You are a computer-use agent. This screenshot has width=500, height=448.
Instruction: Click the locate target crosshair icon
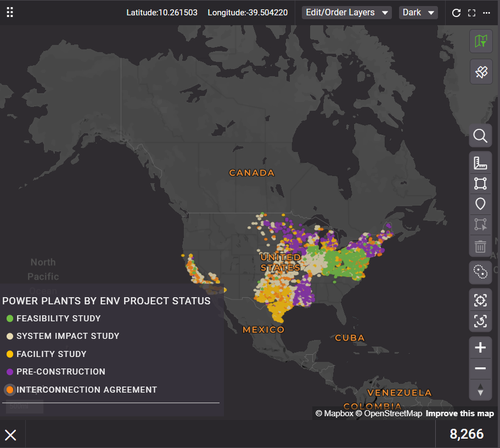(480, 300)
